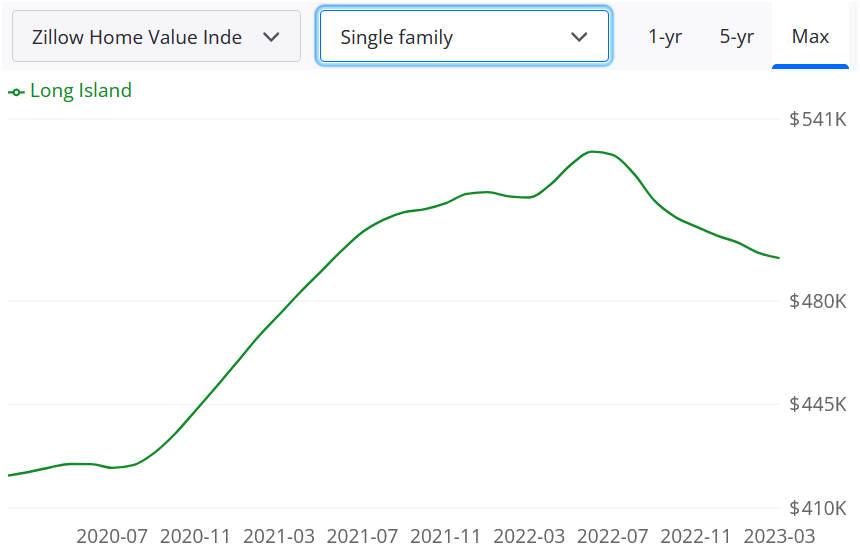Click the $410K y-axis label

[x=817, y=508]
